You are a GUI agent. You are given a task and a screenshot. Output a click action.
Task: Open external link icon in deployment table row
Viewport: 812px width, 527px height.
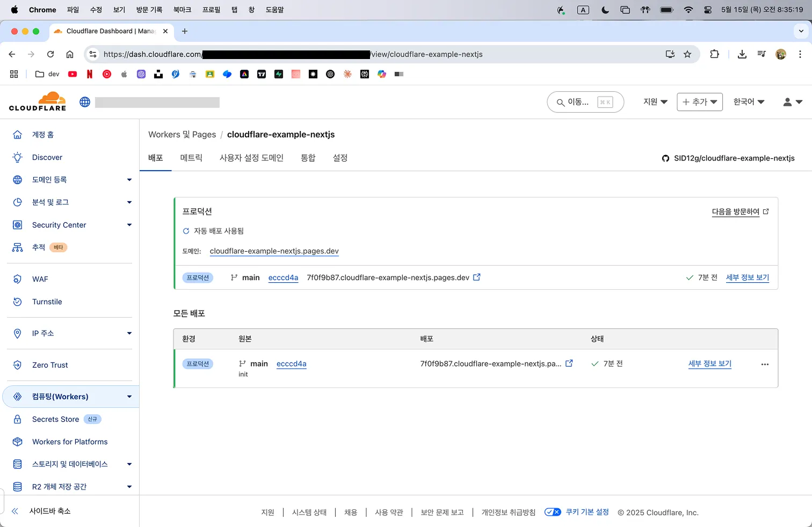click(x=569, y=363)
